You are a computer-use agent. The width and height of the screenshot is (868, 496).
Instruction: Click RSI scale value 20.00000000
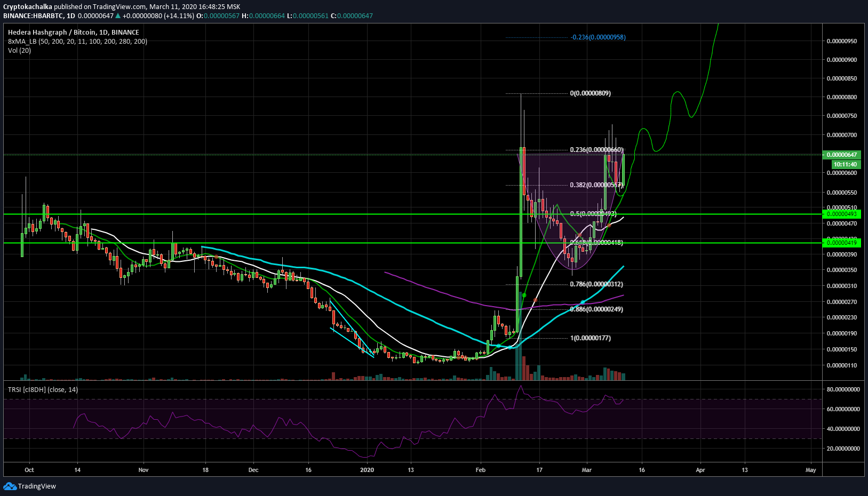(843, 449)
